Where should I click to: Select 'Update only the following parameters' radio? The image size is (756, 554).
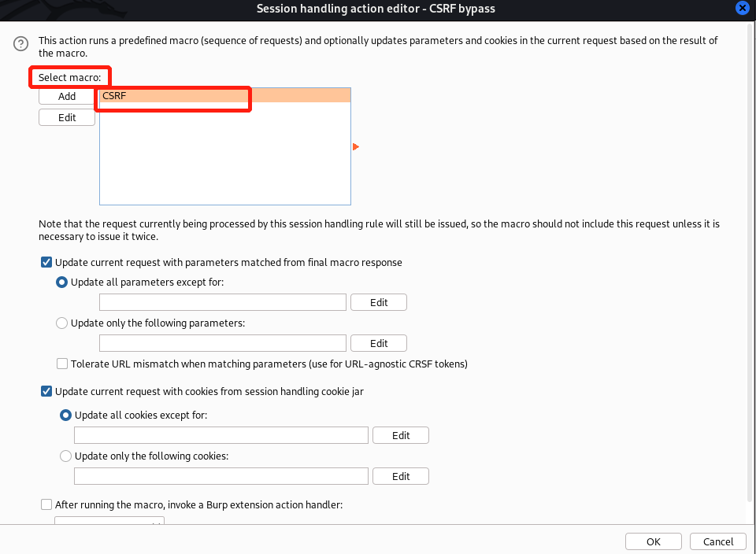coord(62,323)
